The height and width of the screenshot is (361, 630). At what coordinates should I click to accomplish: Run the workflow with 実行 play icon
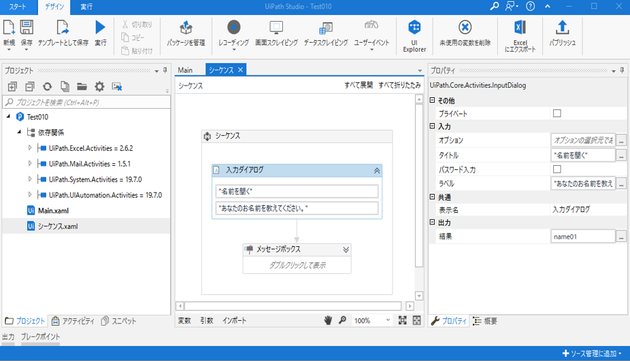point(100,27)
